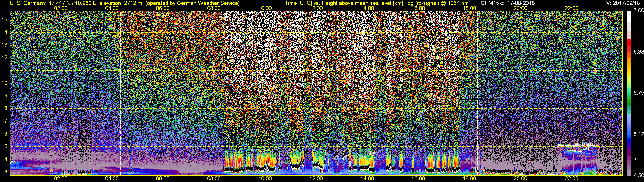644x182 pixels.
Task: Click the bottom axis time label 18:00
Action: [469, 179]
